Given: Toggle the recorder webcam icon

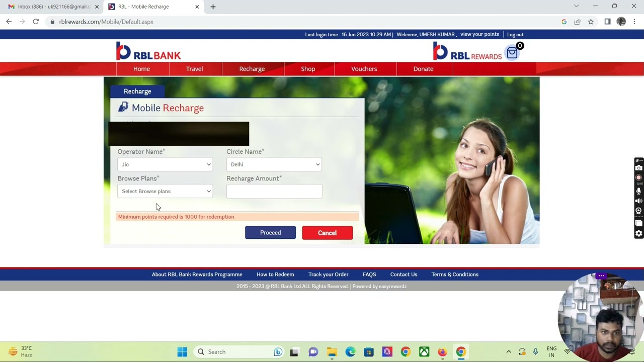Looking at the screenshot, I should point(639,211).
